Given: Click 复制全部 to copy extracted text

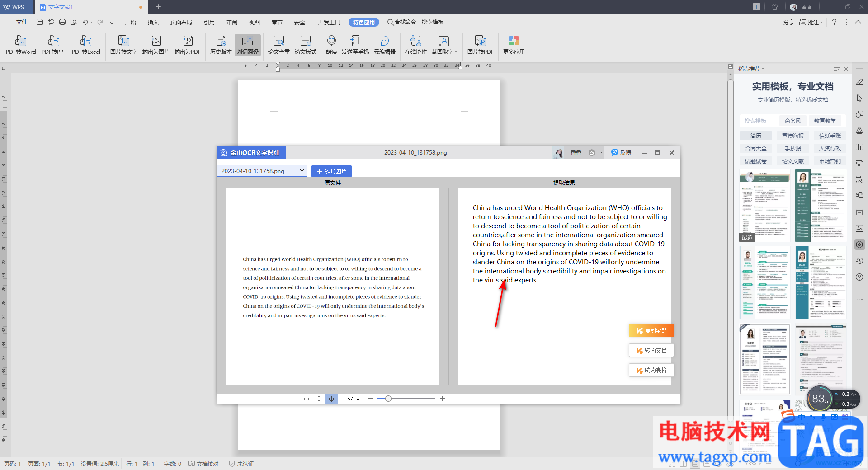Looking at the screenshot, I should coord(651,330).
